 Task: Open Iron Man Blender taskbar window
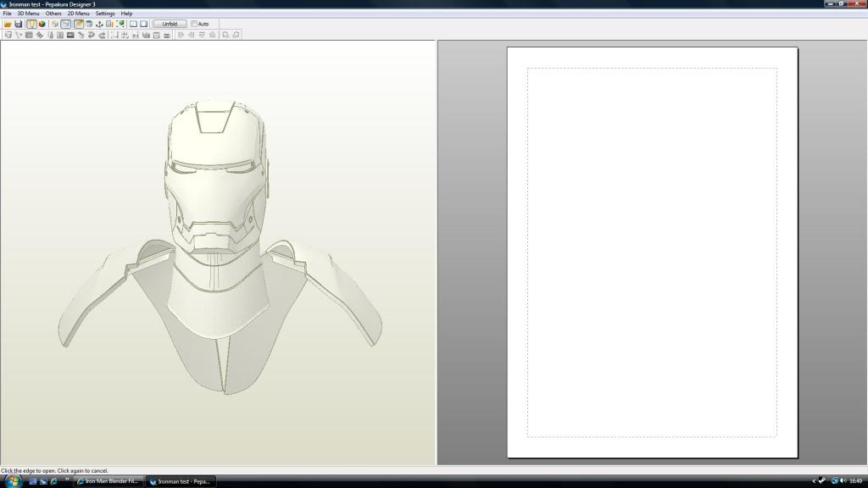108,481
